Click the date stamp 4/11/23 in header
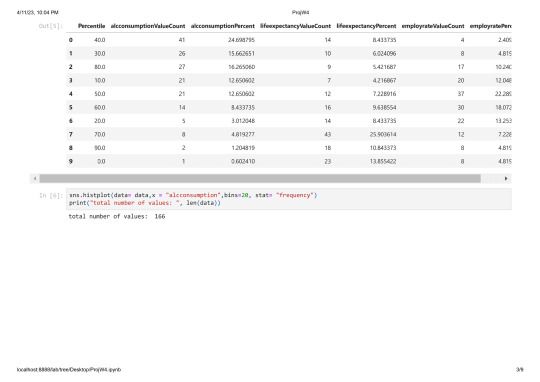 pos(38,12)
